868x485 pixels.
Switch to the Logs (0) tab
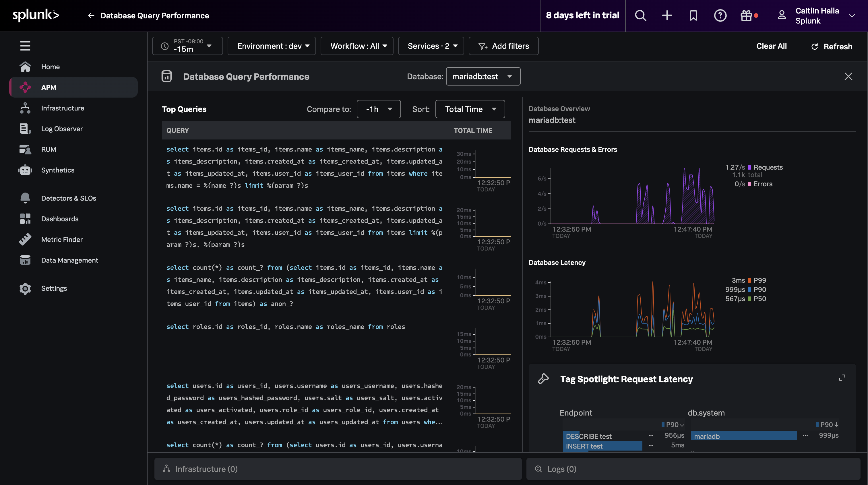560,468
